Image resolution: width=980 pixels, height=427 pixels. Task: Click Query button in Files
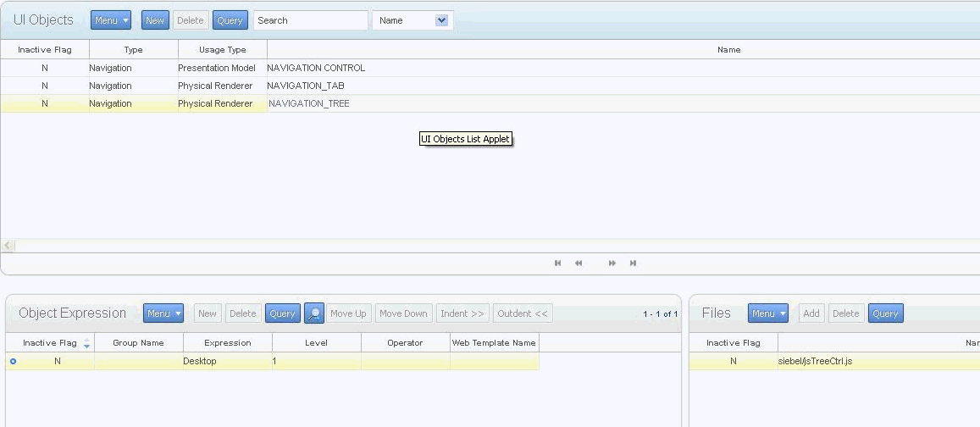pyautogui.click(x=886, y=313)
